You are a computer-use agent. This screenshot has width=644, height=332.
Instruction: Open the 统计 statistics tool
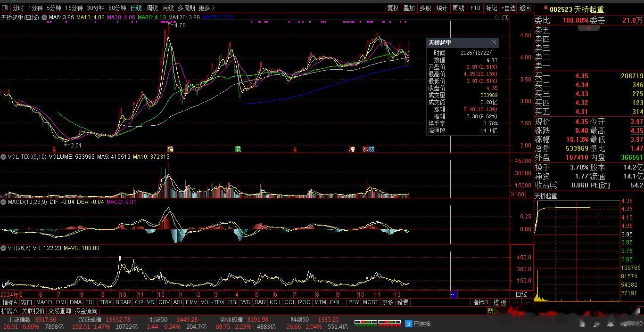[442, 8]
